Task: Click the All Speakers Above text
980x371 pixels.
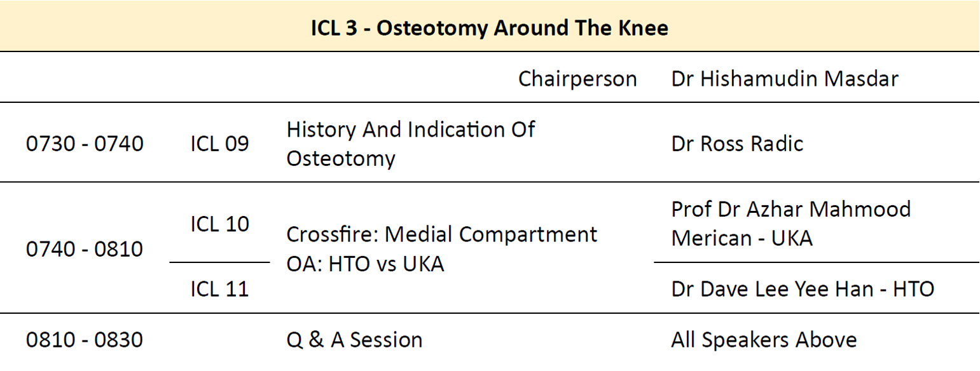Action: pos(763,340)
